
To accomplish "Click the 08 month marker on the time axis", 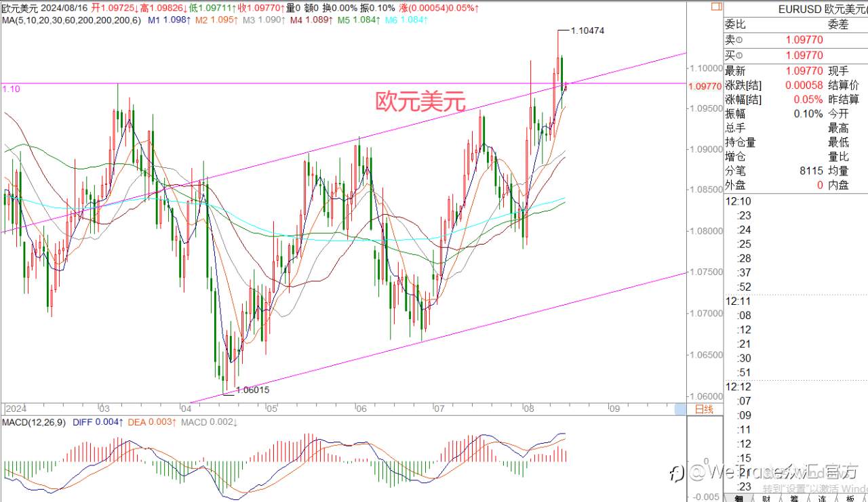I will [528, 409].
